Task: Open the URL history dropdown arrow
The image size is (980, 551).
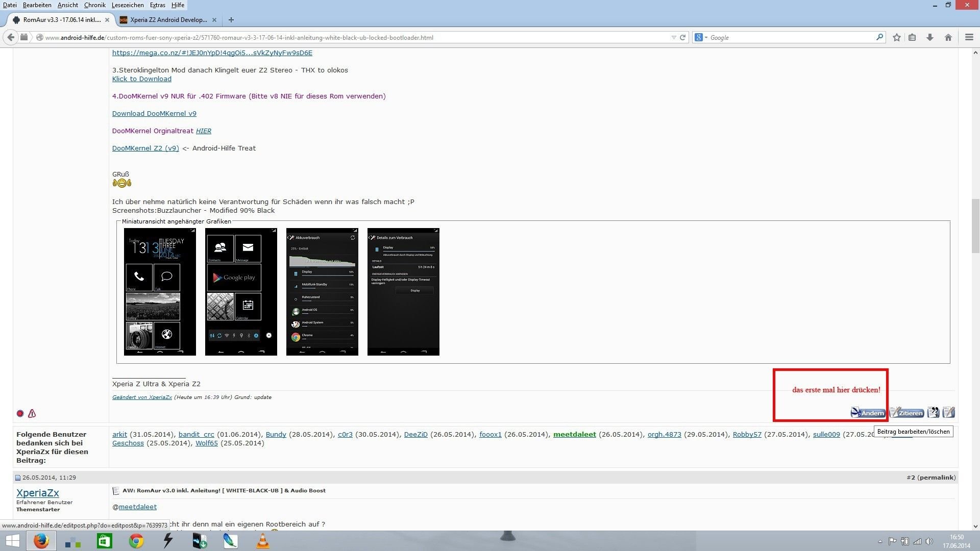Action: click(674, 37)
